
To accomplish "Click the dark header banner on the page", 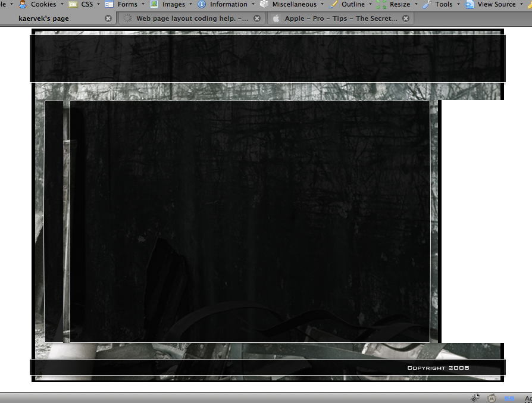I will [x=268, y=58].
